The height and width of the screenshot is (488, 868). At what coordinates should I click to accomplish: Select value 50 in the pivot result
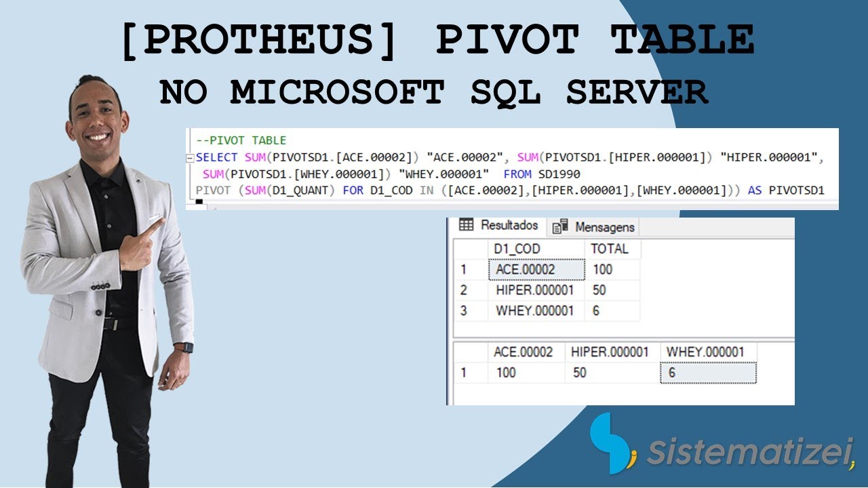612,373
